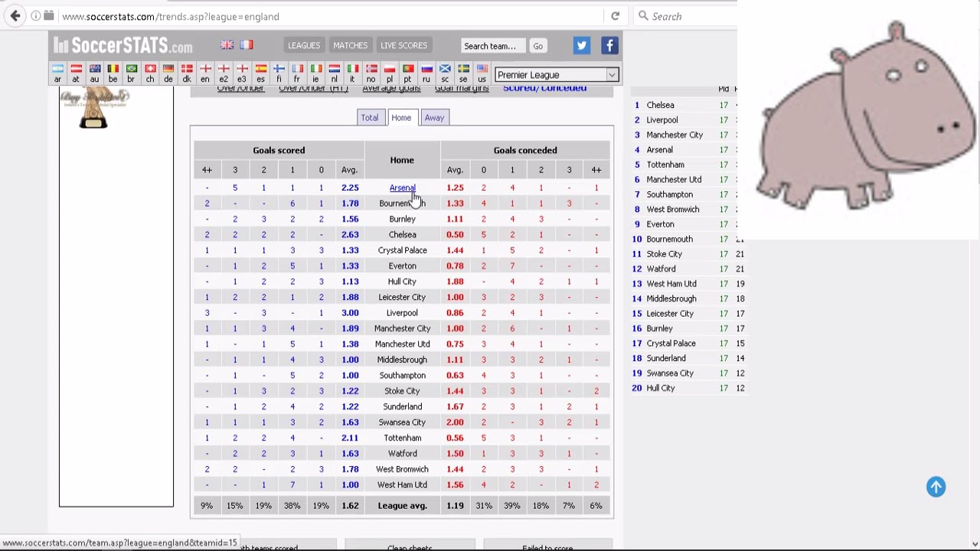Open Tottenham in the Home table
Image resolution: width=980 pixels, height=551 pixels.
coord(402,438)
